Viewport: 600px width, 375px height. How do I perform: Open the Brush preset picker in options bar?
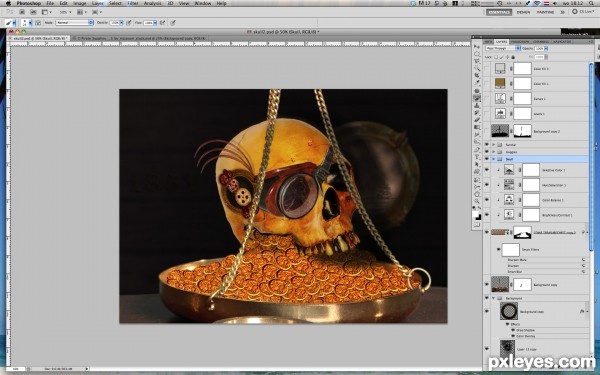pyautogui.click(x=26, y=23)
